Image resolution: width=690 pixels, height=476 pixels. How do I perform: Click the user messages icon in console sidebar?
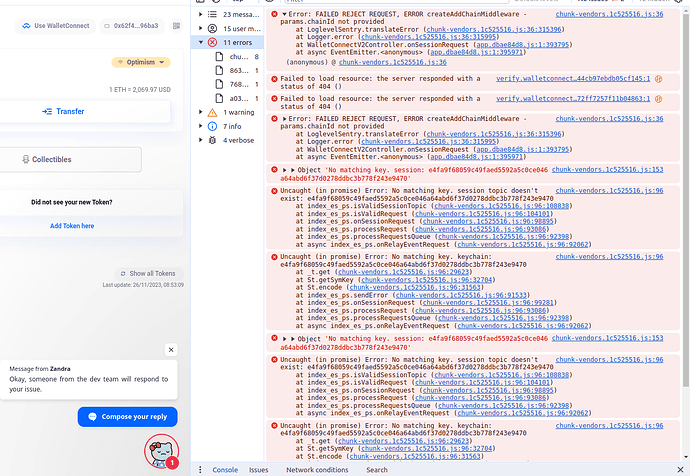click(212, 29)
